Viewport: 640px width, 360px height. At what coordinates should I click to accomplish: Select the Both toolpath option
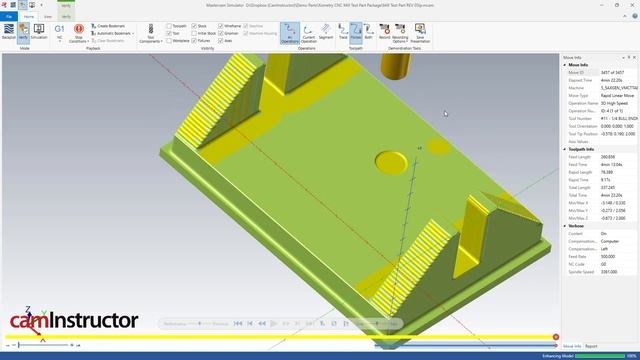pyautogui.click(x=369, y=32)
